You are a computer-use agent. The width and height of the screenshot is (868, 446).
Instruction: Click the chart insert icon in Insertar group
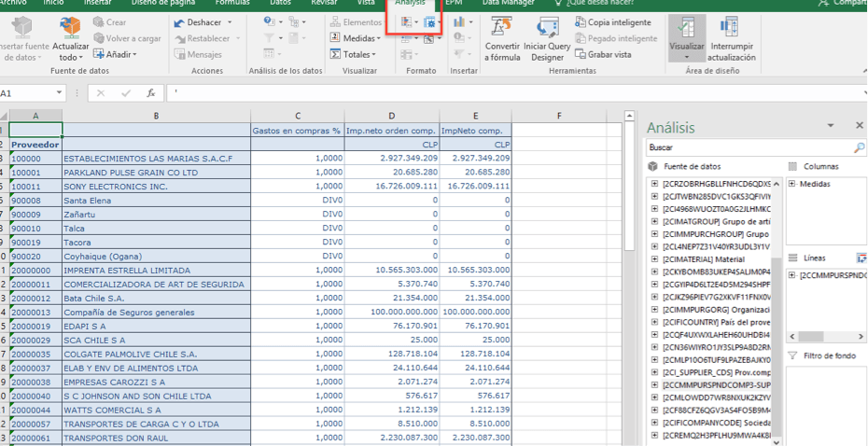[x=459, y=22]
